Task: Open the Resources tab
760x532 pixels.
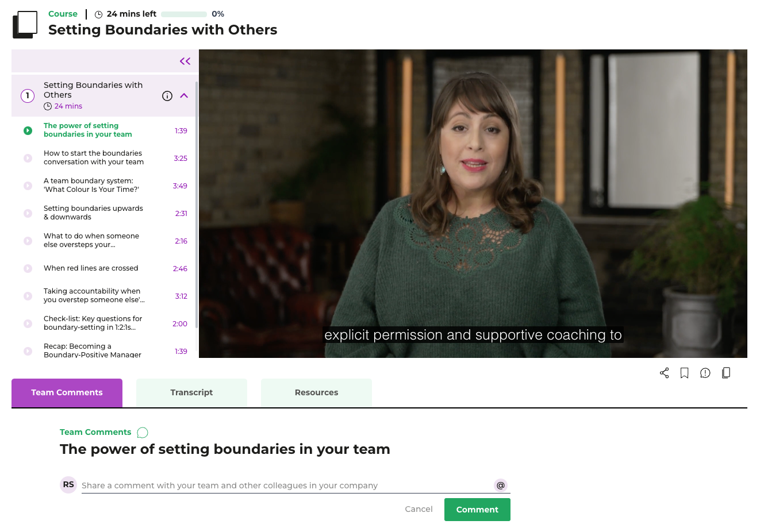Action: [x=316, y=393]
